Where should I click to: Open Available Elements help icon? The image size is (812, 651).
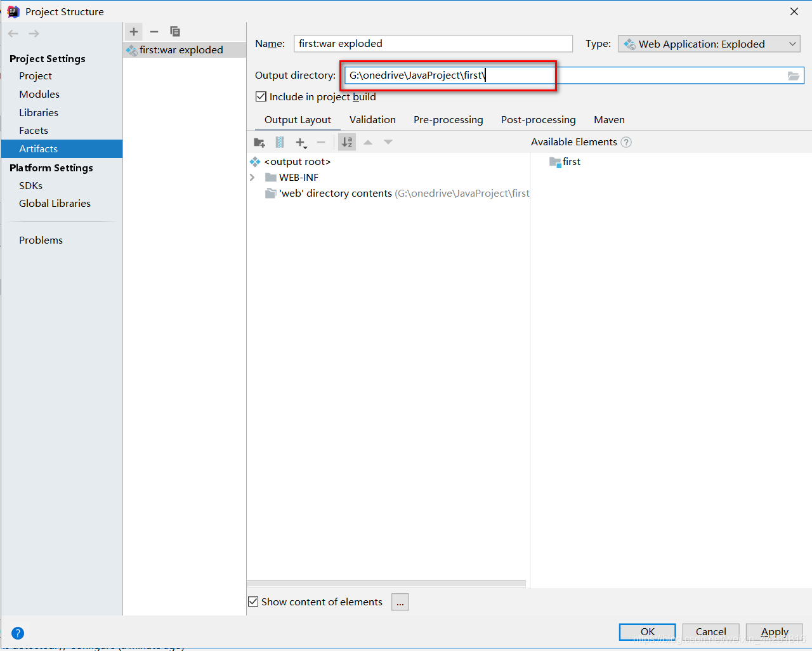click(x=626, y=142)
